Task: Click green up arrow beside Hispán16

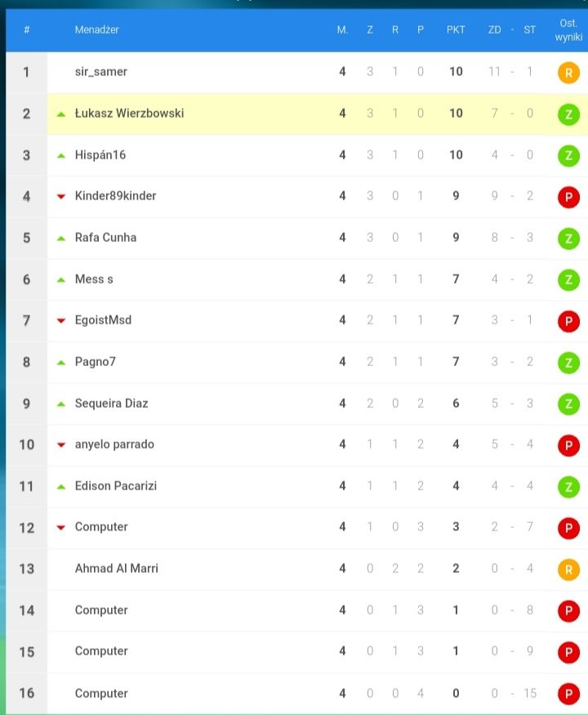Action: coord(61,156)
